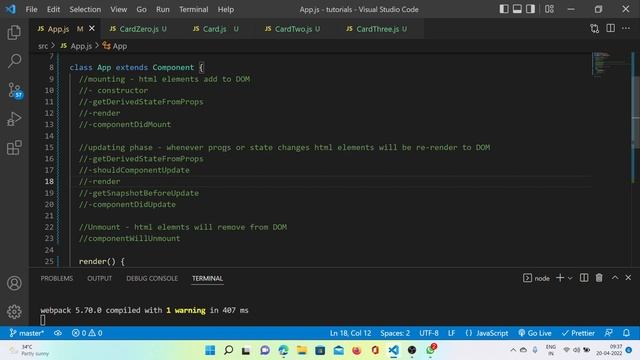Open the Run menu
The height and width of the screenshot is (360, 640).
[162, 9]
